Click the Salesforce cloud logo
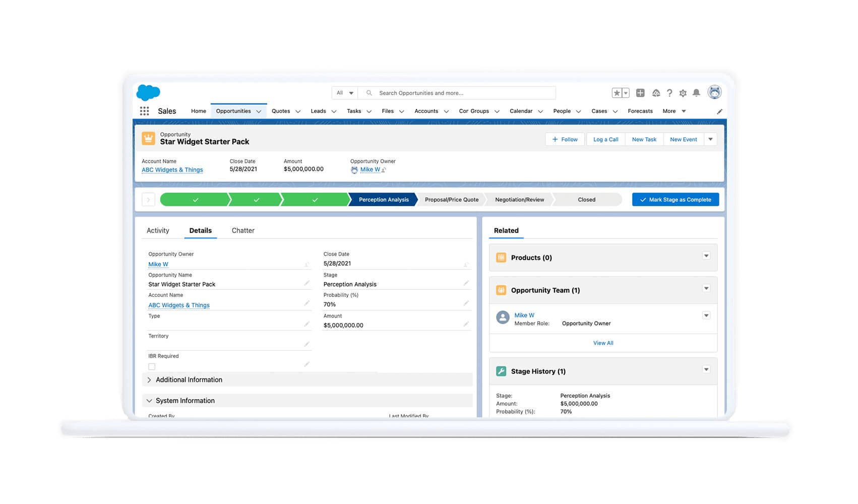The height and width of the screenshot is (504, 858). pos(148,92)
